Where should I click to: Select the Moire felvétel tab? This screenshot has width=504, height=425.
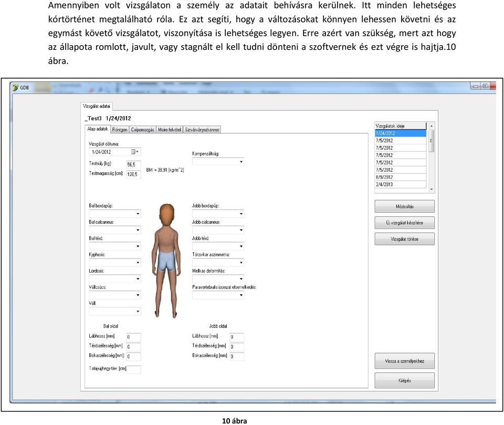[170, 130]
